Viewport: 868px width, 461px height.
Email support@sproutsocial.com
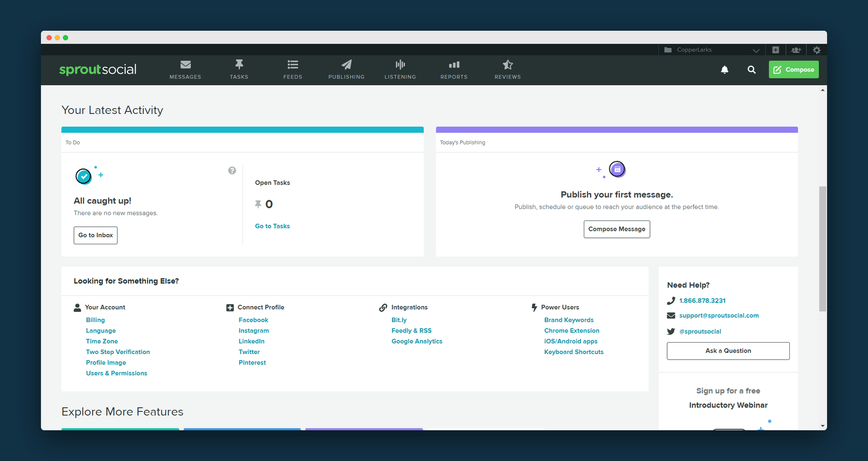719,315
